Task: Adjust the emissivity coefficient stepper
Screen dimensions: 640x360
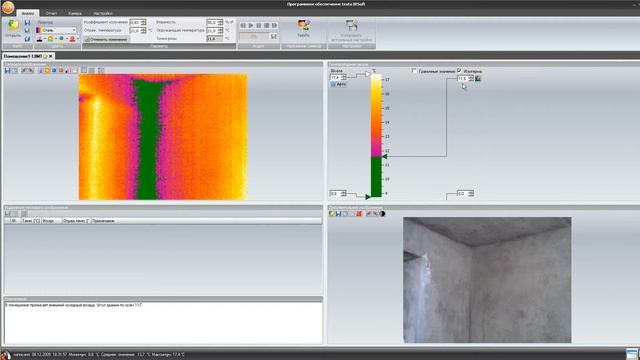Action: (144, 22)
